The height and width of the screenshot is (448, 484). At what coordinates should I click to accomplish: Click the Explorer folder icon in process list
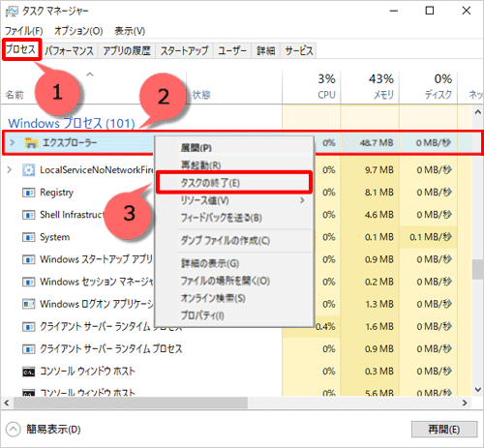click(31, 142)
